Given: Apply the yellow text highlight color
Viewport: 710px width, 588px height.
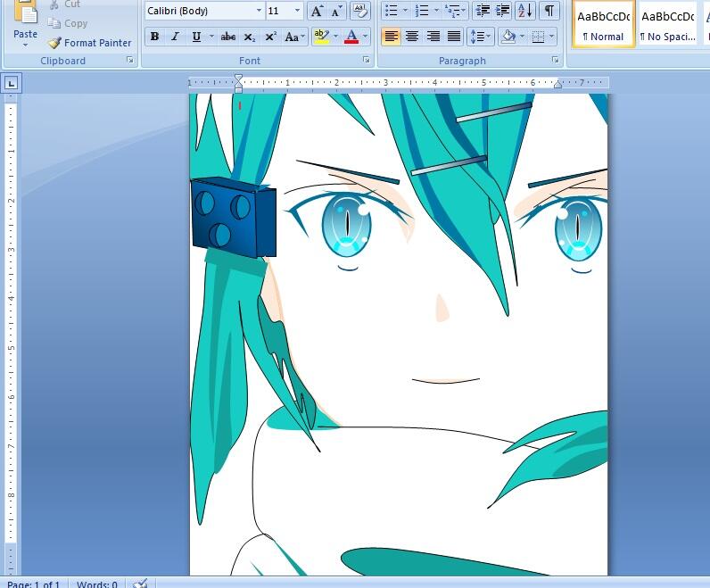Looking at the screenshot, I should [321, 37].
